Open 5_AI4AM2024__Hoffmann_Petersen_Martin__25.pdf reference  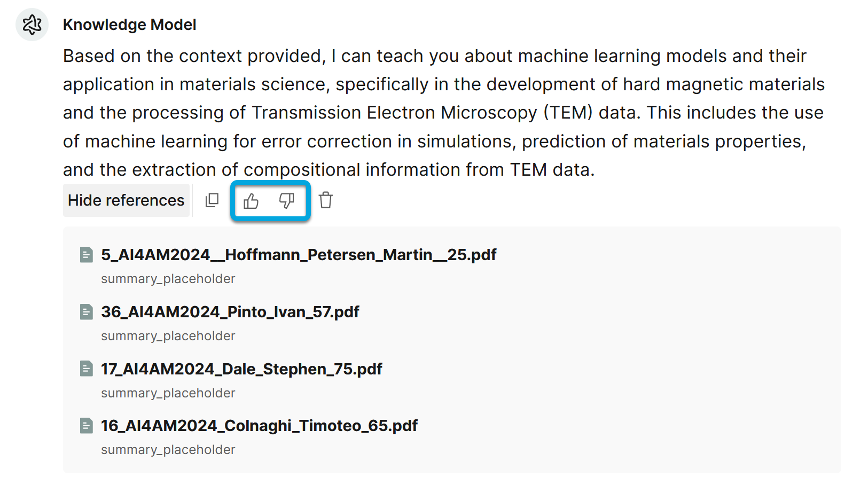pyautogui.click(x=299, y=255)
